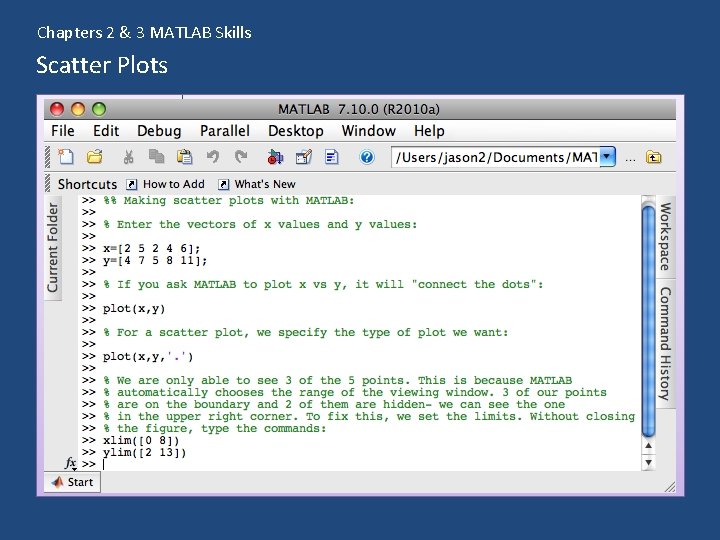Click the yellow minimize window button
The image size is (720, 540).
click(x=78, y=109)
